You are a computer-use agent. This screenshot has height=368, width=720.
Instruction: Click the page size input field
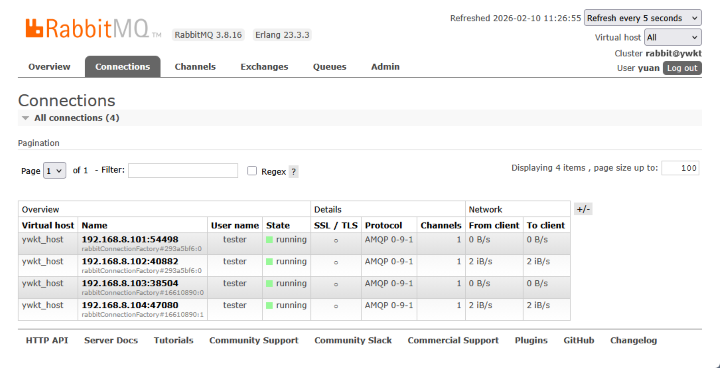681,168
